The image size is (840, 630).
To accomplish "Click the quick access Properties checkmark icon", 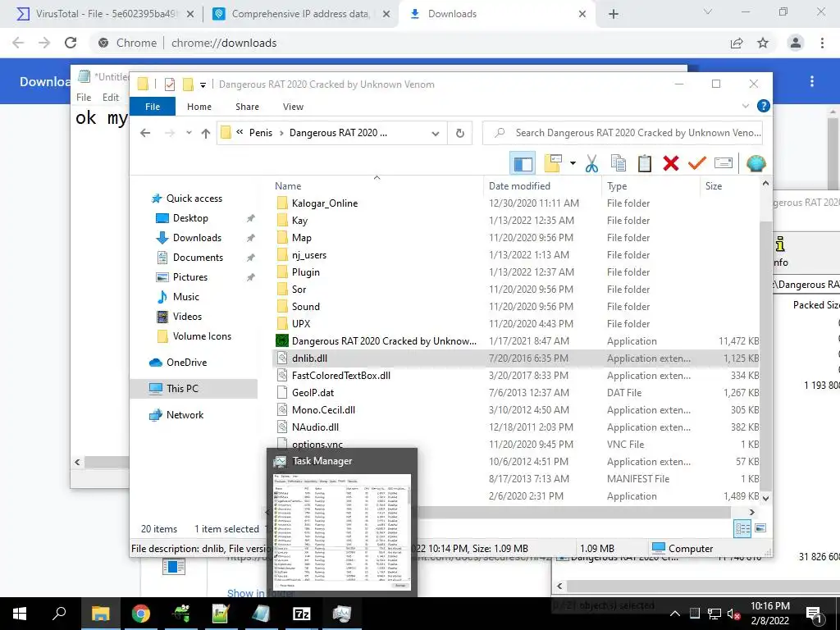I will (x=170, y=84).
